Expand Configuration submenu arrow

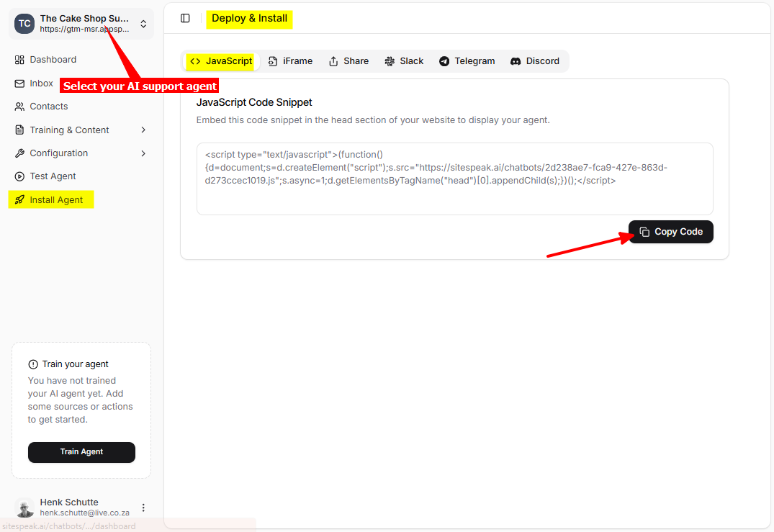pos(143,153)
